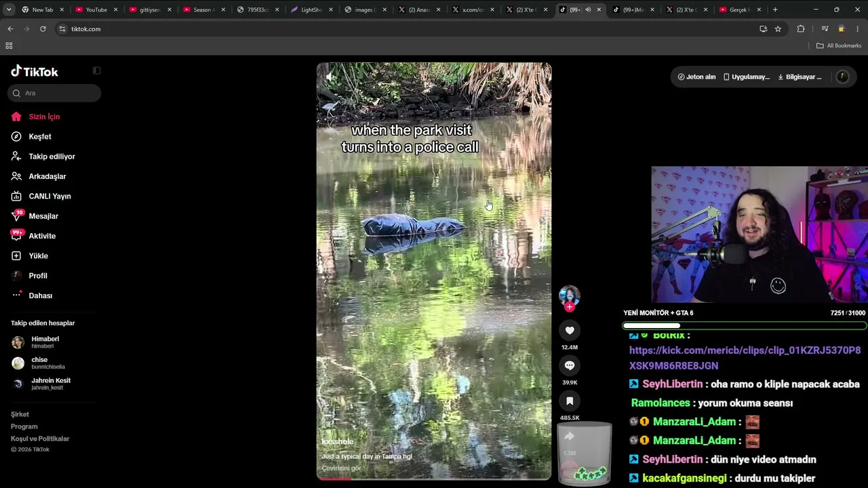This screenshot has height=488, width=868.
Task: Reload the tiktok.com page
Action: click(x=43, y=29)
